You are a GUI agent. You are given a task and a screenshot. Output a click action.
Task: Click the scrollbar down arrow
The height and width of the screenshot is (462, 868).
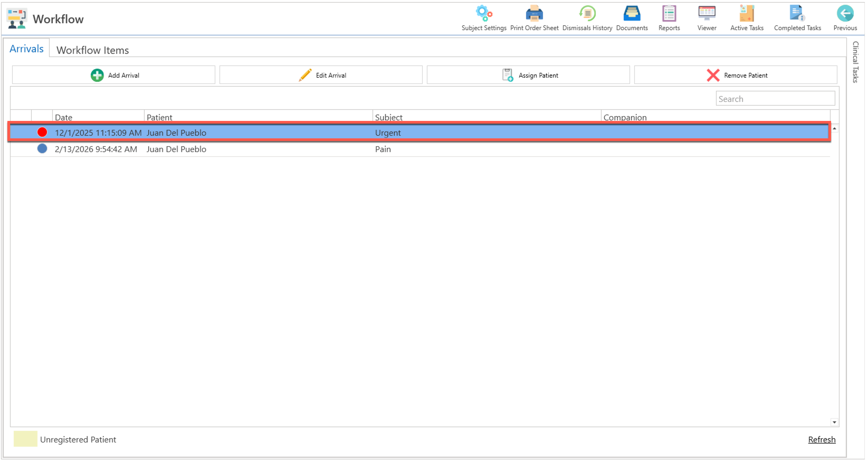(x=834, y=422)
